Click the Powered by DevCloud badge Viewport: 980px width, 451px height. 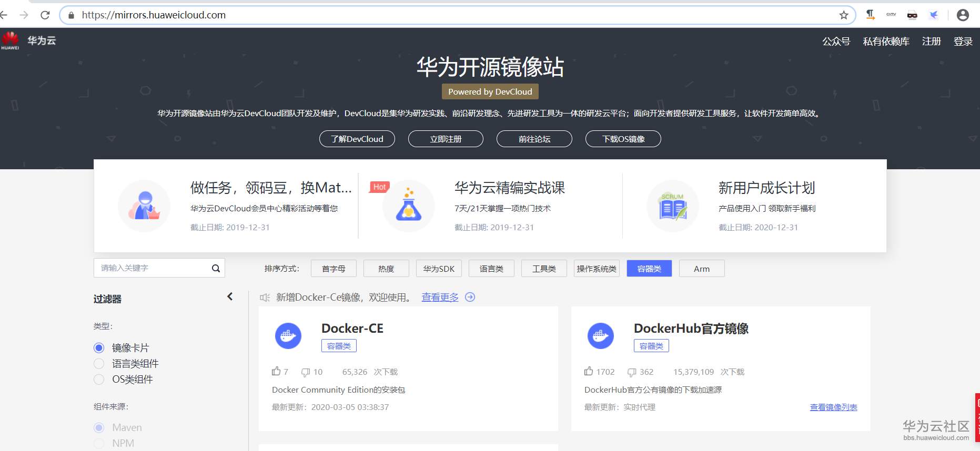490,91
